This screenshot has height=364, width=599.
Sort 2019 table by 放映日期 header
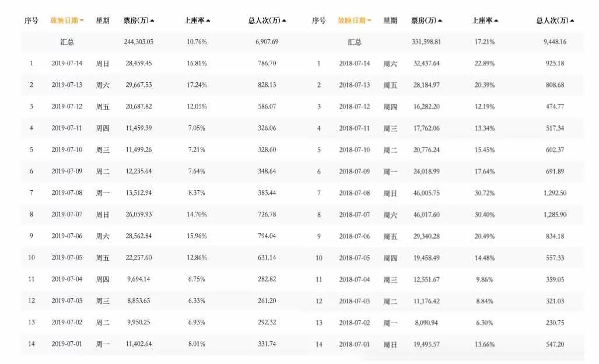tap(67, 20)
